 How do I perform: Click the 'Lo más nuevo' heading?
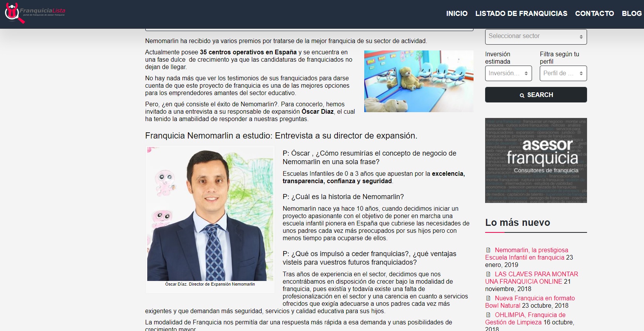(x=518, y=222)
